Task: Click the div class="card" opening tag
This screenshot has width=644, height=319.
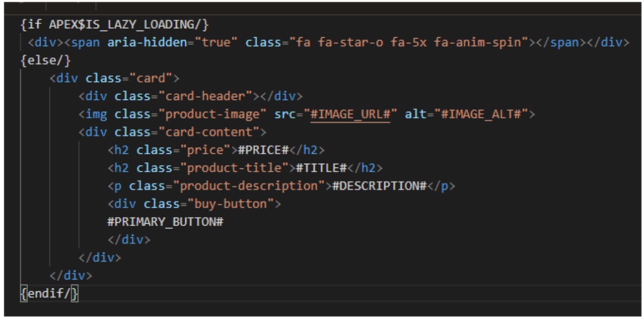Action: (114, 78)
